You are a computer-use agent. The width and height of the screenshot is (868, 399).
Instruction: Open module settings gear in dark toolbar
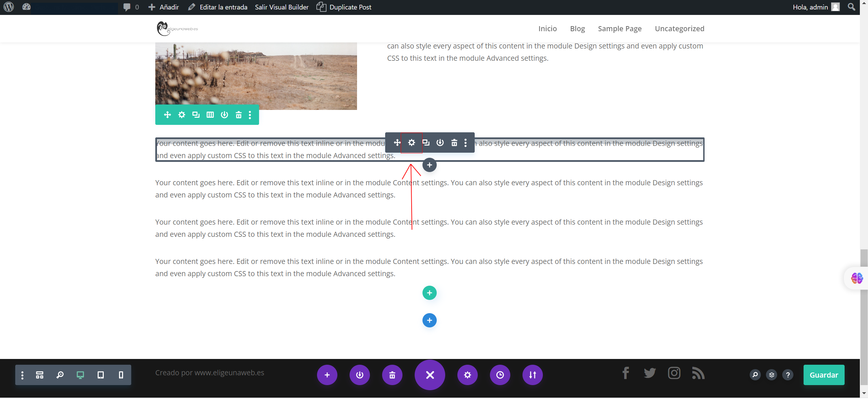411,143
